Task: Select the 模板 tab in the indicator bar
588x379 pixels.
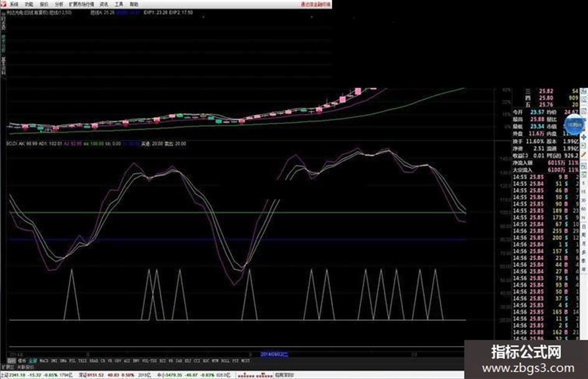Action: click(x=22, y=360)
